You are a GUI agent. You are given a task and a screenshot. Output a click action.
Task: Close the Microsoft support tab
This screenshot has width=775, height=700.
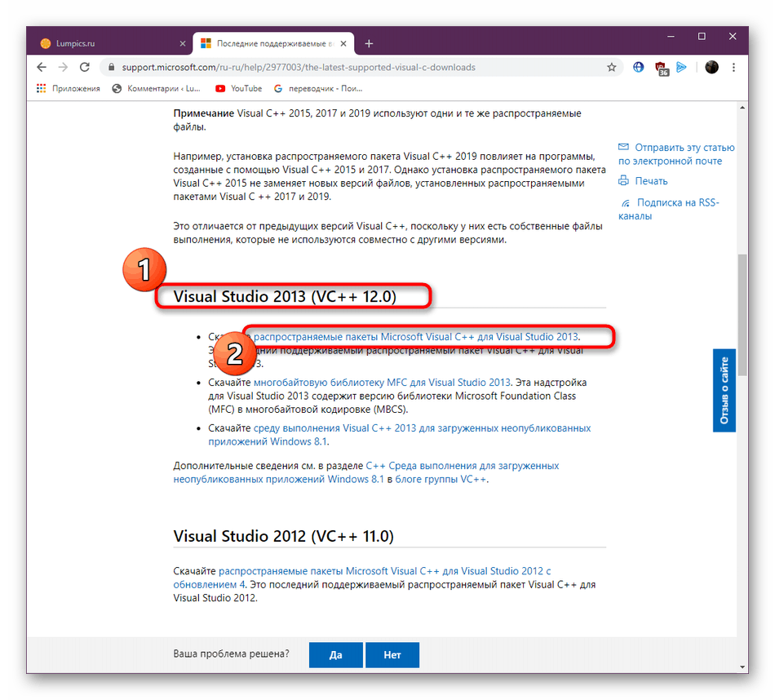(x=343, y=43)
